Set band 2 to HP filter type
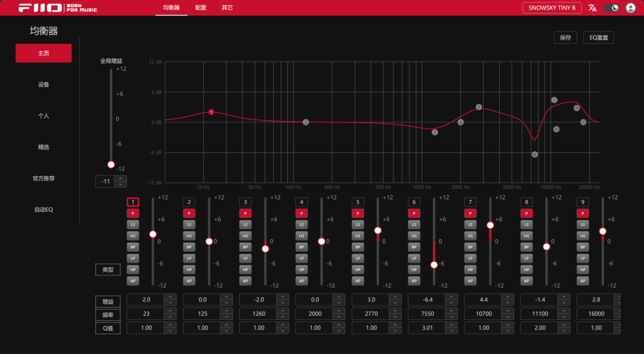The height and width of the screenshot is (354, 644). coord(189,270)
